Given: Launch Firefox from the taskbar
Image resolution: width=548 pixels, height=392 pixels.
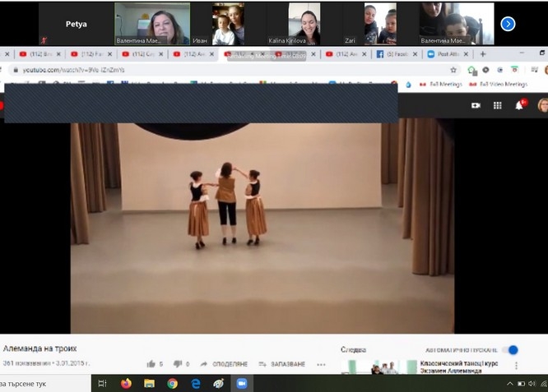Looking at the screenshot, I should pyautogui.click(x=126, y=383).
